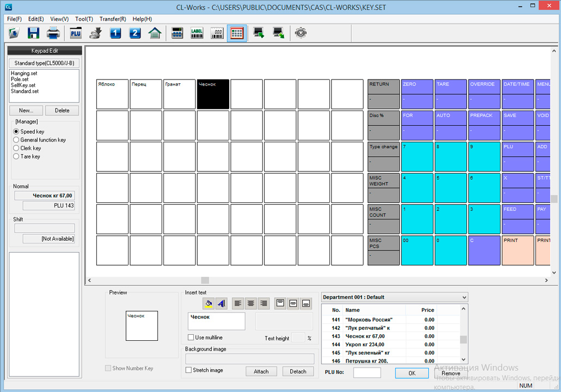Click the PLU No input field
The width and height of the screenshot is (561, 392).
pyautogui.click(x=367, y=373)
